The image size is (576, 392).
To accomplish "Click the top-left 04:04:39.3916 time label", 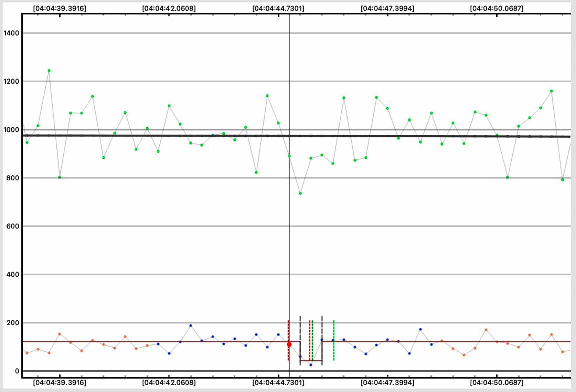I will click(x=59, y=8).
